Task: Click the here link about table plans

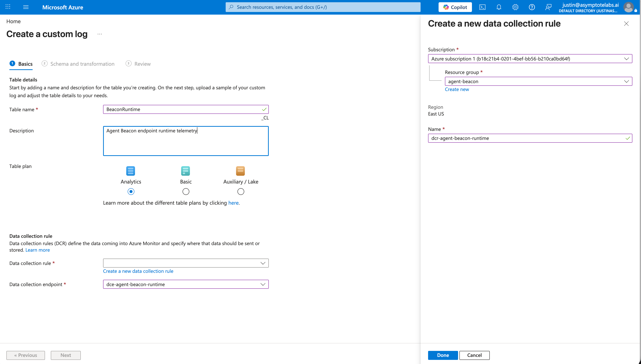Action: pyautogui.click(x=233, y=203)
